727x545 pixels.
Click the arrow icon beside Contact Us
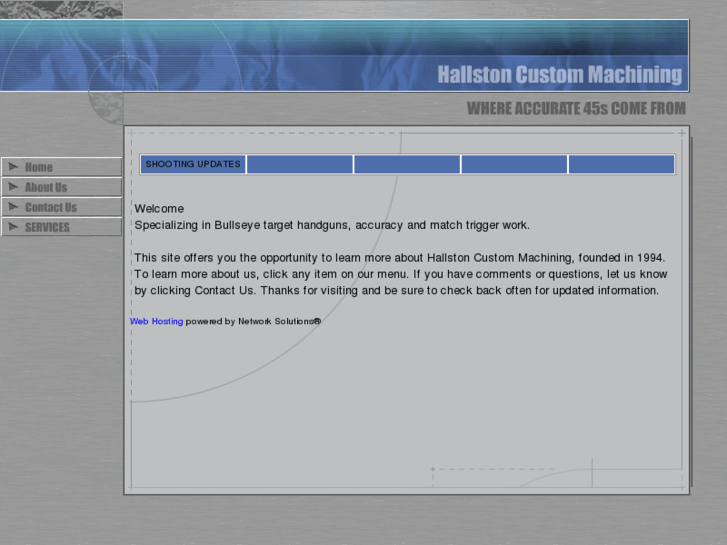click(x=13, y=206)
